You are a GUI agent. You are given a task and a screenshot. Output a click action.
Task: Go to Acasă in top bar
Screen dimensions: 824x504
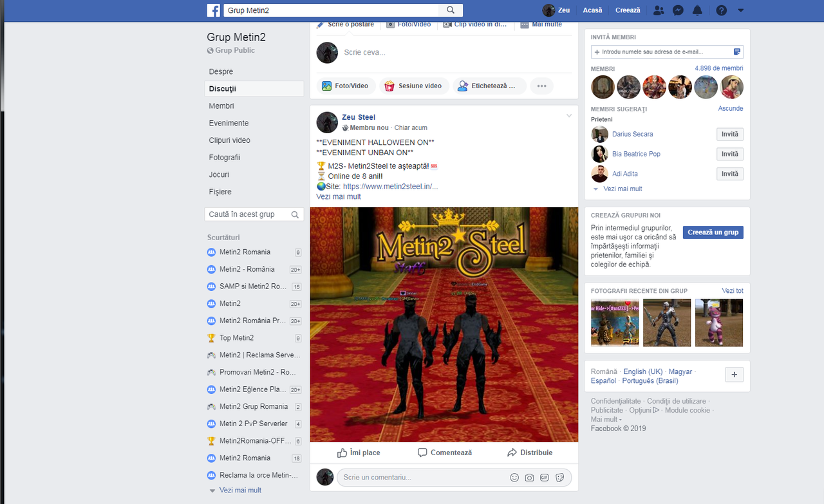pos(592,10)
